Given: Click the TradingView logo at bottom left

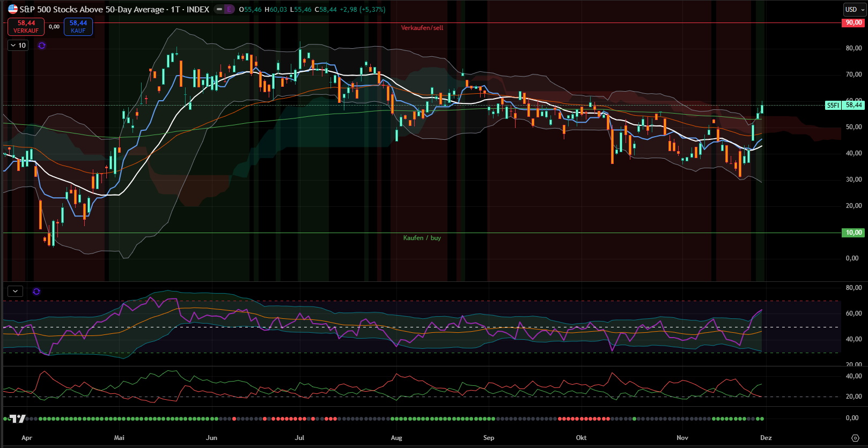Looking at the screenshot, I should pyautogui.click(x=18, y=419).
